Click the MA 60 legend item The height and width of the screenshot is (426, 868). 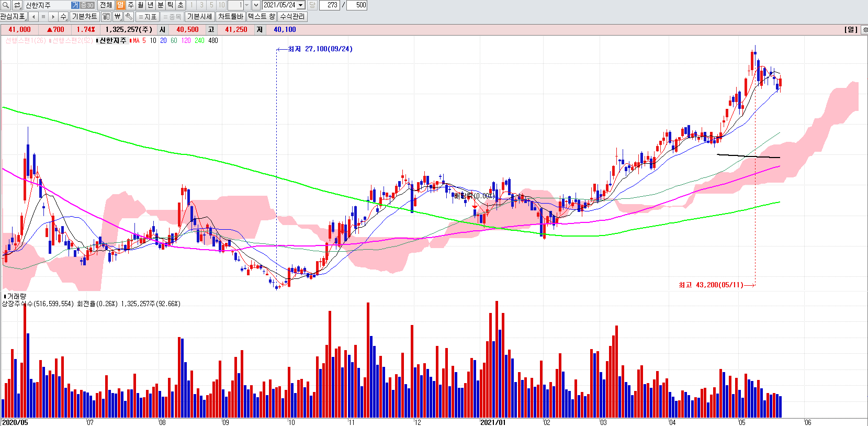(174, 40)
